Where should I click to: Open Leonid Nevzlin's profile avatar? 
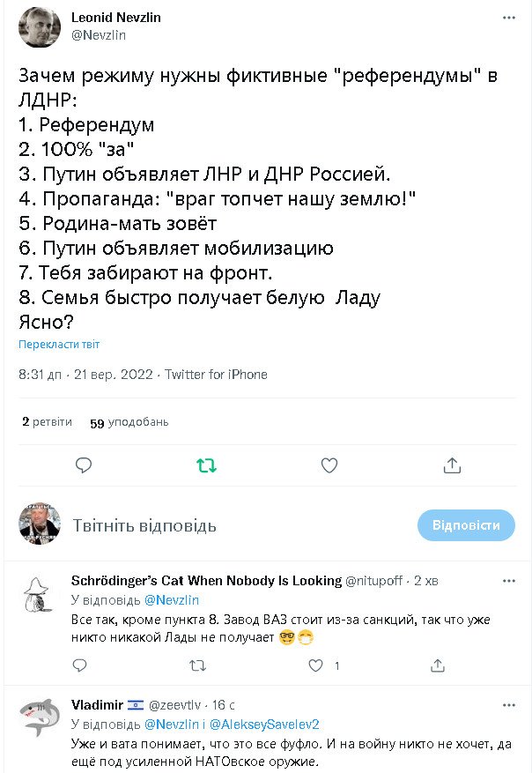[x=40, y=27]
